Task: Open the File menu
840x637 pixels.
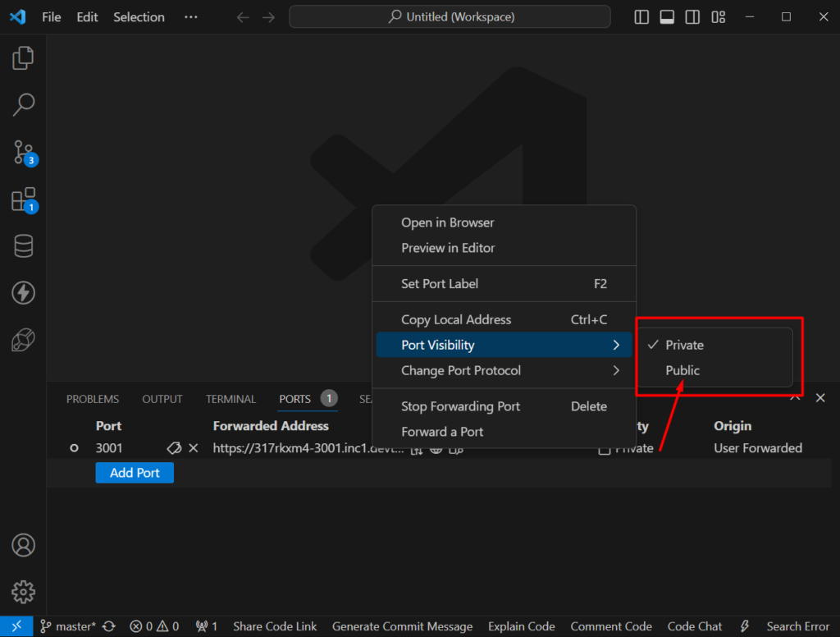Action: point(52,17)
